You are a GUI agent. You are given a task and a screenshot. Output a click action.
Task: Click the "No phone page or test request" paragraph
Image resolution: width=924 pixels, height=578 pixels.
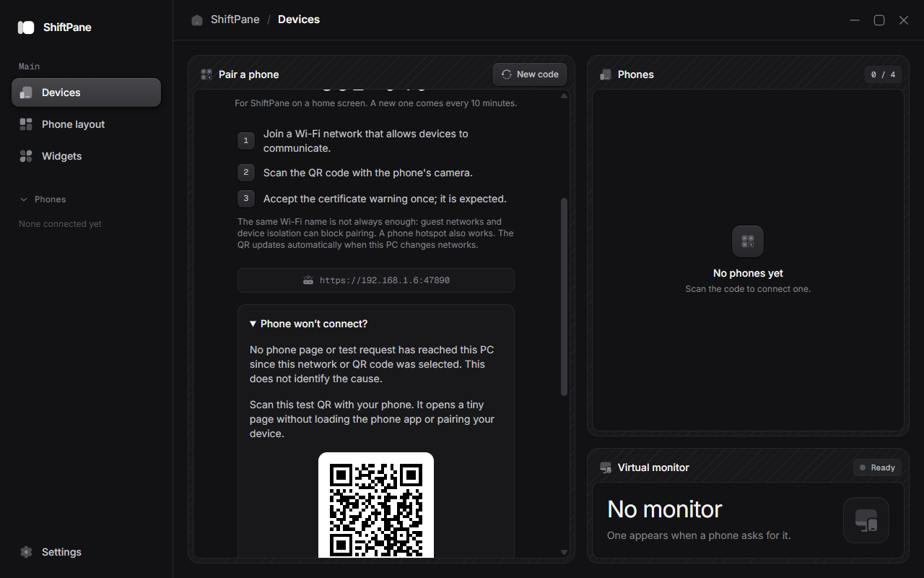(372, 364)
